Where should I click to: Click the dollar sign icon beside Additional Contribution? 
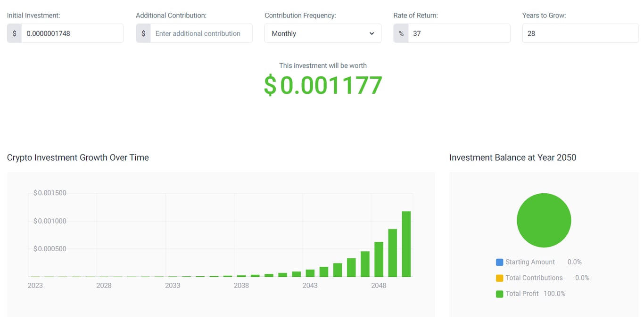tap(143, 33)
